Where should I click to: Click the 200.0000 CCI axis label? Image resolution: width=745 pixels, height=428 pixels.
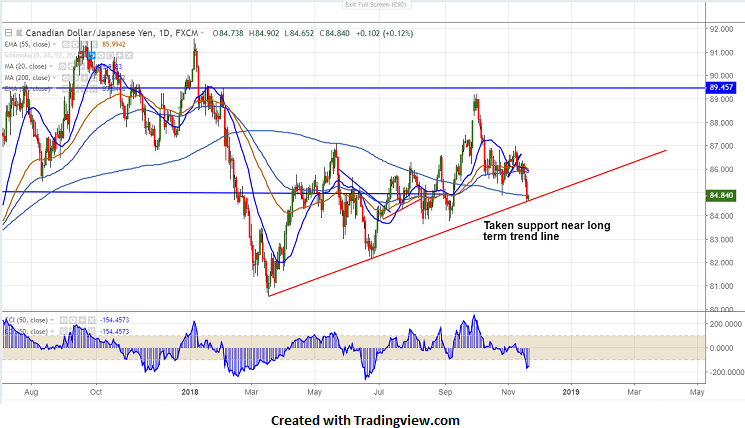725,324
